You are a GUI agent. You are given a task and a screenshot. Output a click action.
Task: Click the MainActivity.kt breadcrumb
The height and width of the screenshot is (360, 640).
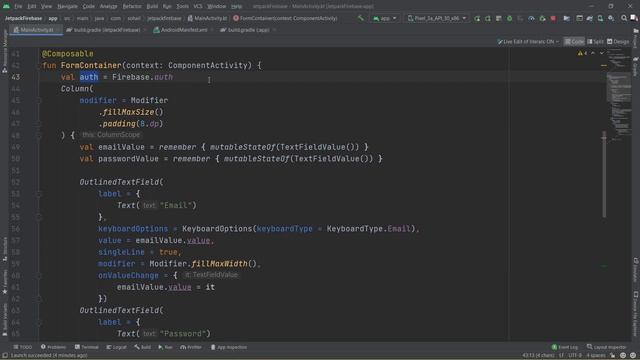point(207,18)
